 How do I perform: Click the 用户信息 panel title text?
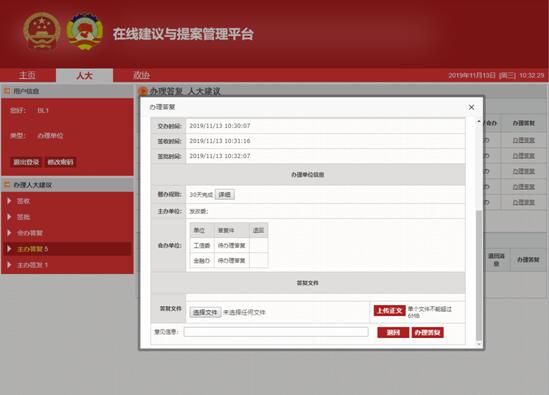point(26,91)
